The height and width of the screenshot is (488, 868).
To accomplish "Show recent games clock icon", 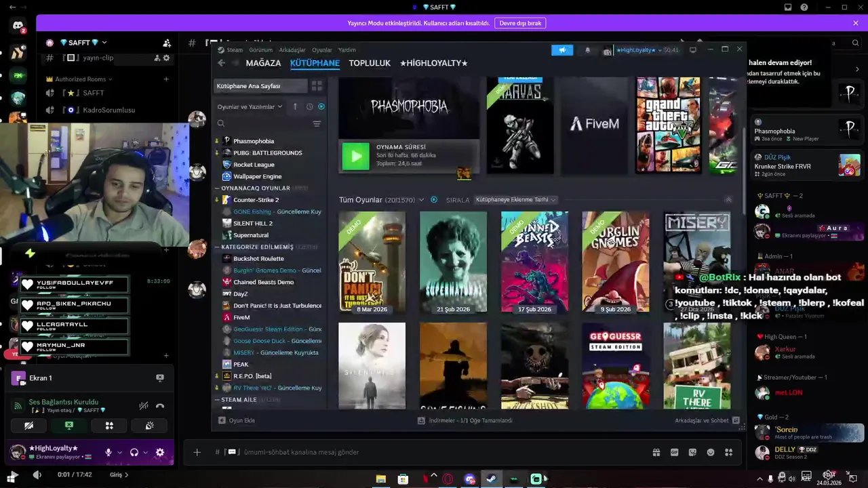I will click(x=309, y=106).
